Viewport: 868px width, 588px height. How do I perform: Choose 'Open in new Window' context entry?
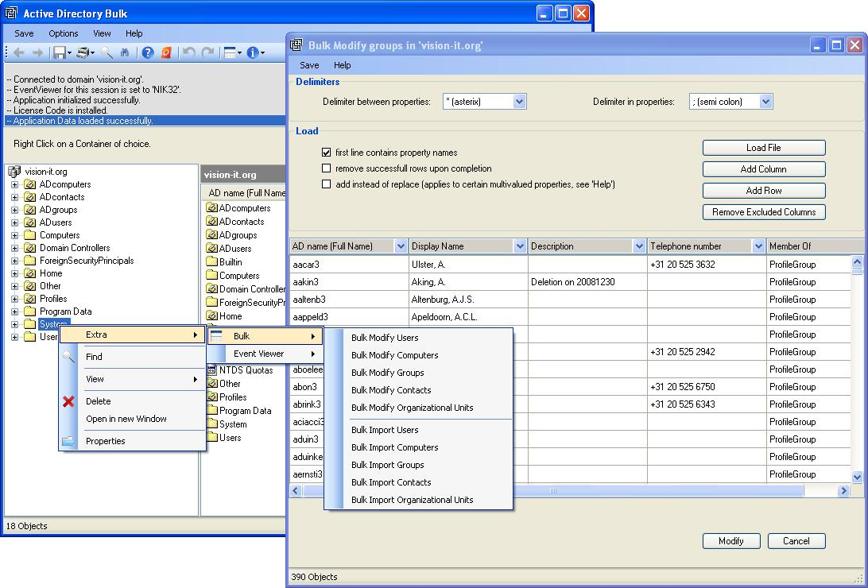point(133,419)
